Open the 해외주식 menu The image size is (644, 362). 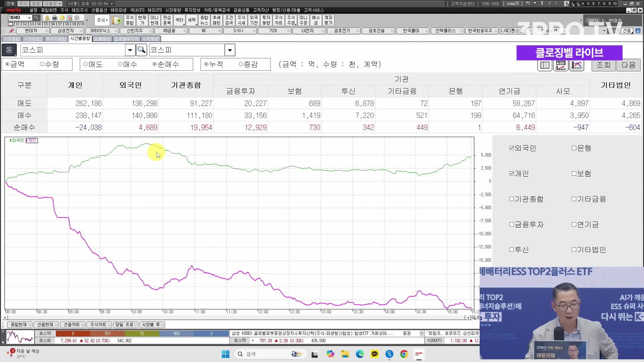[x=79, y=10]
